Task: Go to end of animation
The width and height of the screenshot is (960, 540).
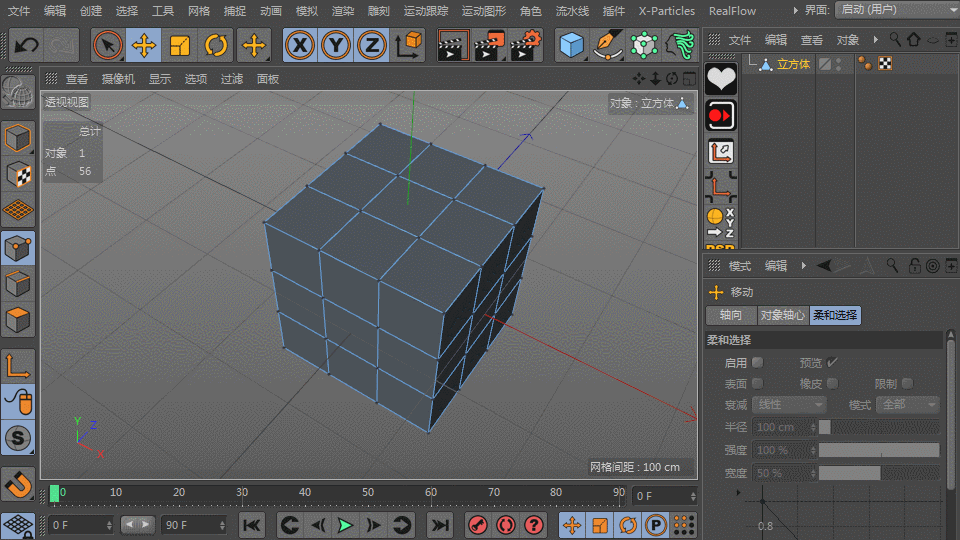Action: click(440, 525)
